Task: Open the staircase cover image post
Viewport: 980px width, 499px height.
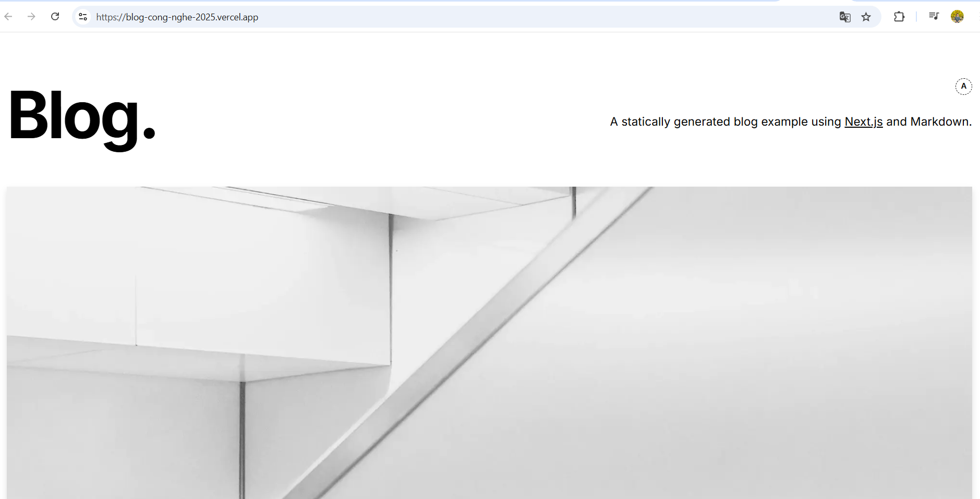Action: tap(489, 343)
